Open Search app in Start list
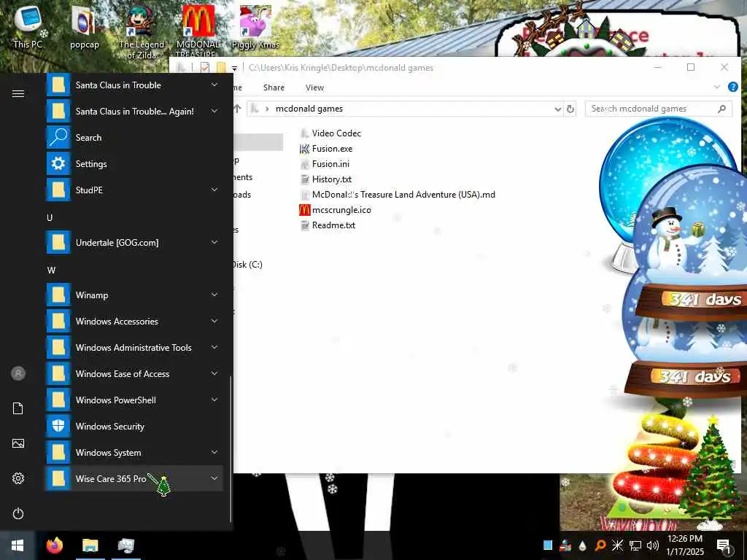747x560 pixels. coord(134,138)
